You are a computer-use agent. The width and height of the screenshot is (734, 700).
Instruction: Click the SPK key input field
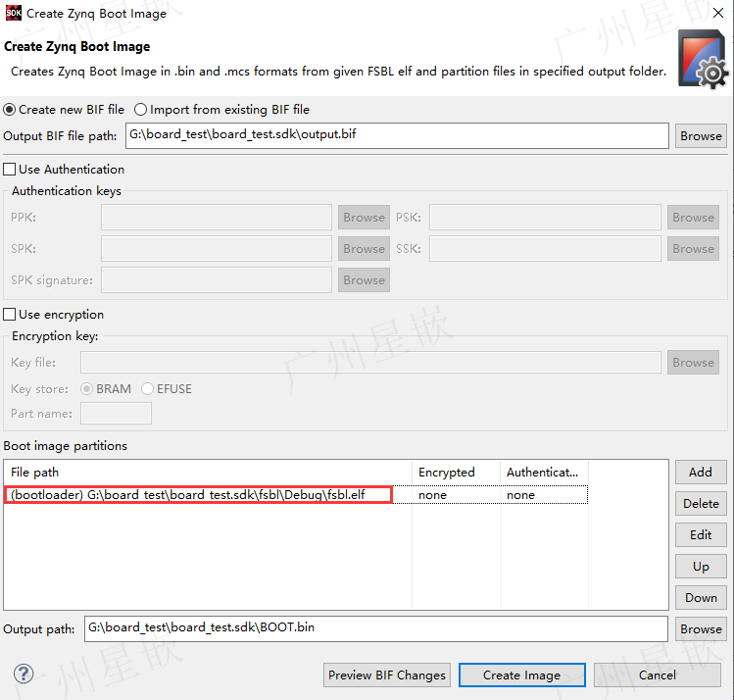pyautogui.click(x=217, y=249)
